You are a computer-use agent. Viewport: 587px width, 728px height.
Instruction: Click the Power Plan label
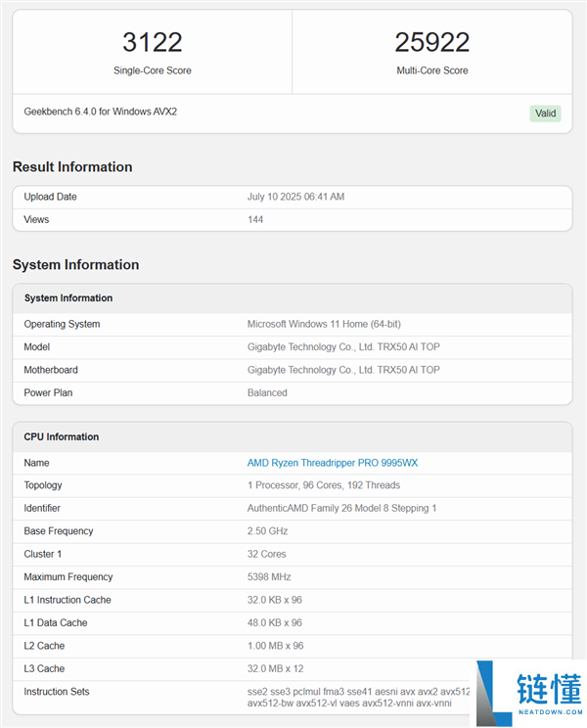[x=48, y=392]
